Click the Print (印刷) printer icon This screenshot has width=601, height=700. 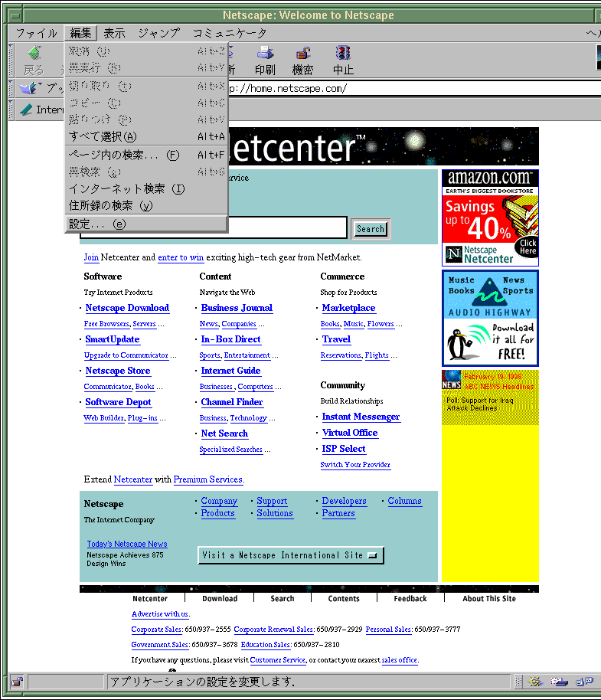pos(265,53)
